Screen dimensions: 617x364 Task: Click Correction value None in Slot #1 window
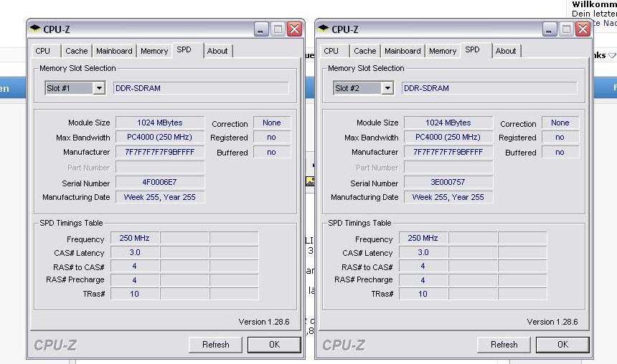point(272,123)
